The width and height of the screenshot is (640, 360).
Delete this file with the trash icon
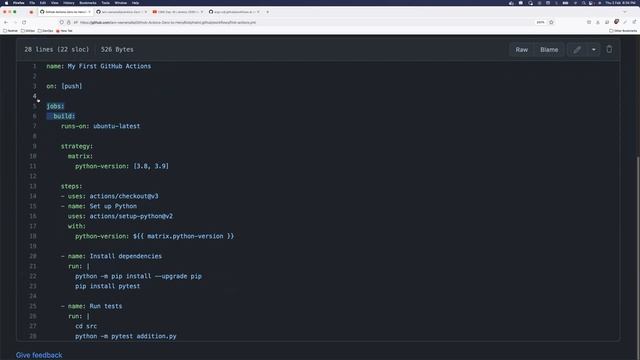(x=609, y=49)
